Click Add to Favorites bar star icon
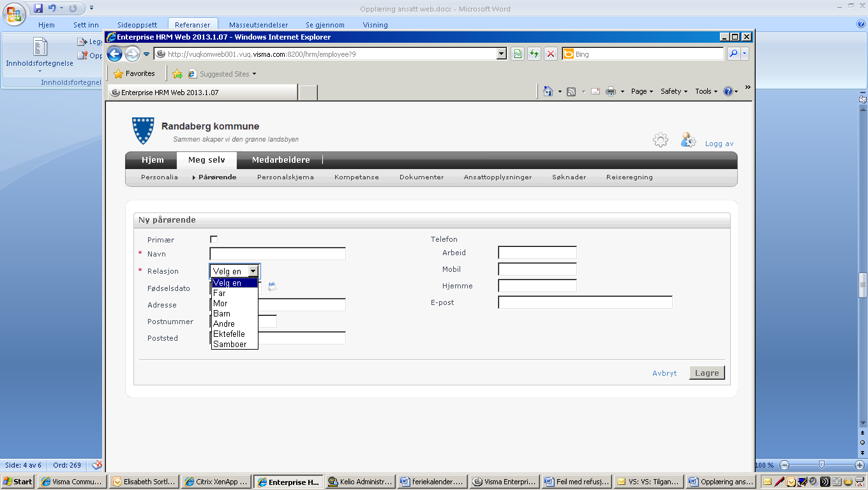The image size is (868, 490). pyautogui.click(x=177, y=74)
